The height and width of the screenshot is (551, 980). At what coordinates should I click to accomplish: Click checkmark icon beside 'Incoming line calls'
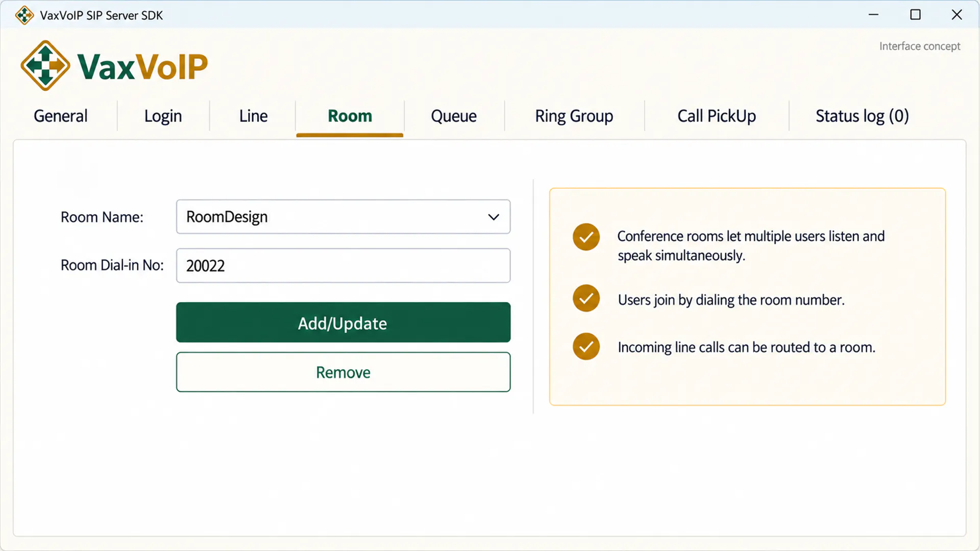[x=586, y=346]
